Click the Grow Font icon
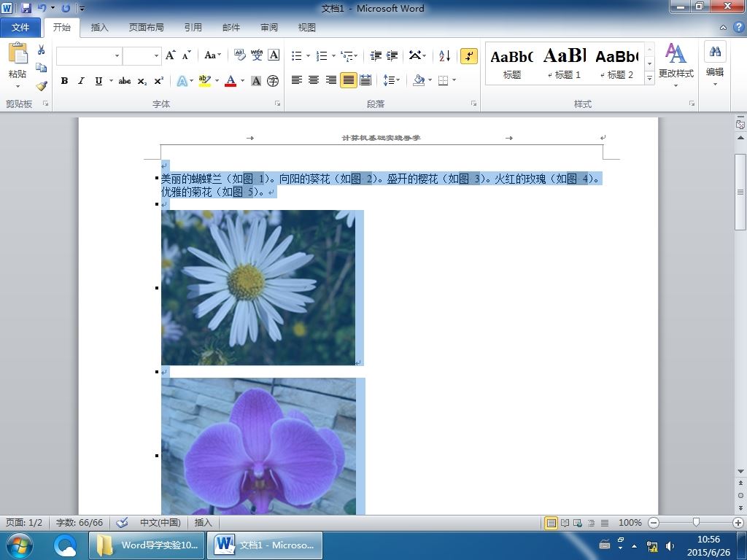Viewport: 747px width, 560px height. pos(170,55)
